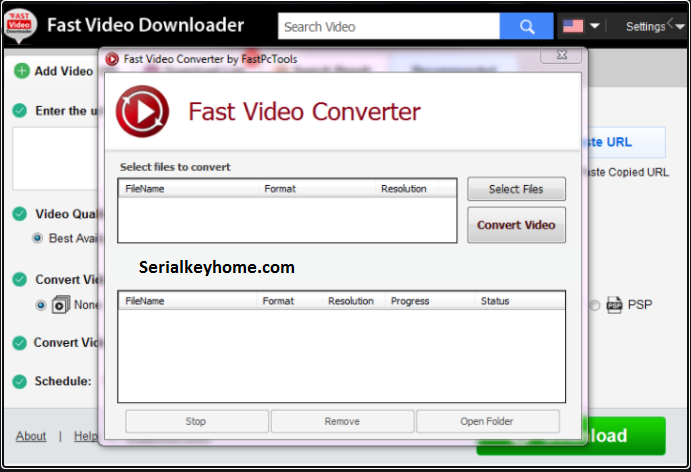Click the Paste Copied URL text

(x=628, y=172)
